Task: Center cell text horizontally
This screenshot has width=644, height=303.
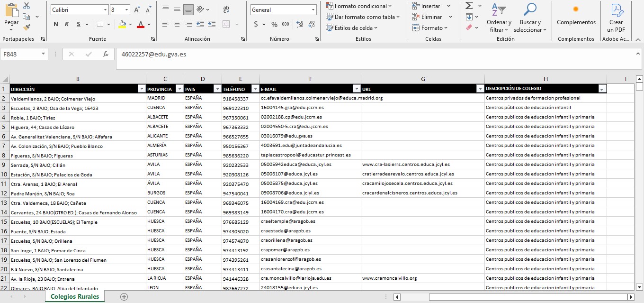Action: (x=177, y=24)
